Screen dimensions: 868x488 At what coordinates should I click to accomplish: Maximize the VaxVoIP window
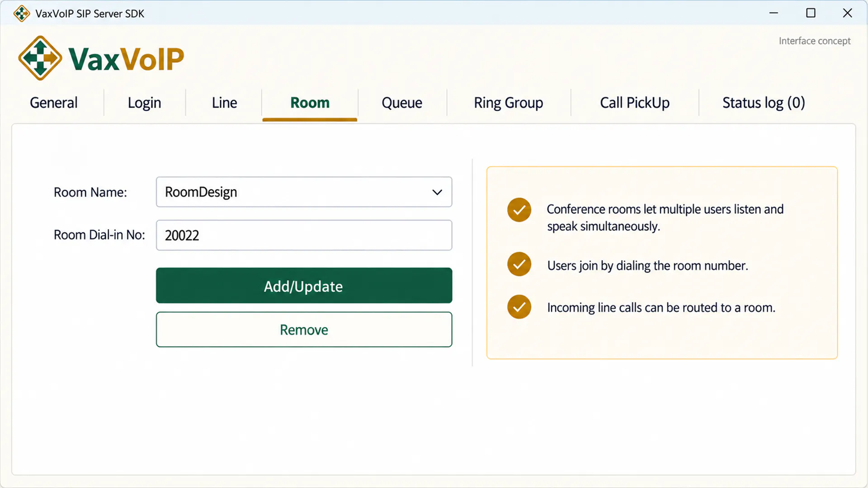pos(811,13)
